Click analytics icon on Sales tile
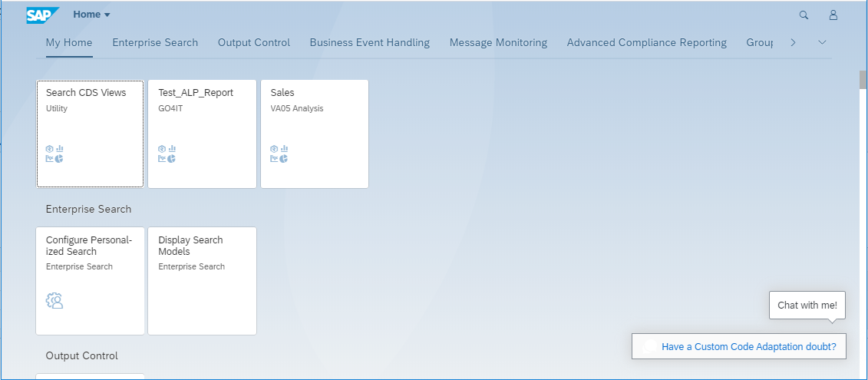The width and height of the screenshot is (868, 380). [279, 154]
